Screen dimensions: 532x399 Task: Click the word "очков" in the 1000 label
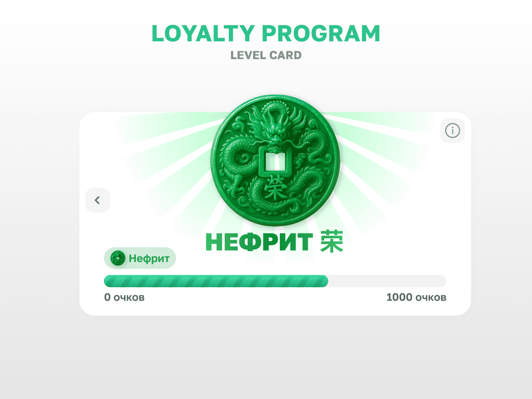(x=431, y=298)
